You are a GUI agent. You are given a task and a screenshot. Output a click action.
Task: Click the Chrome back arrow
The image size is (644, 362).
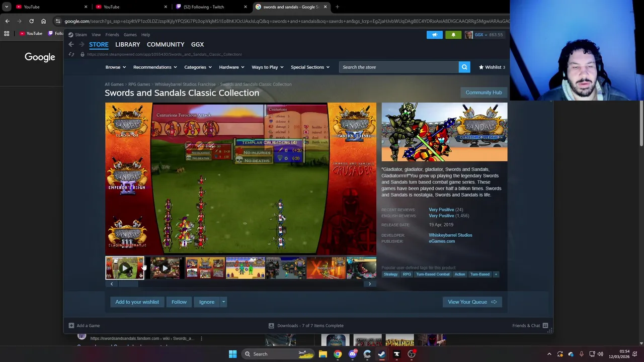point(7,21)
